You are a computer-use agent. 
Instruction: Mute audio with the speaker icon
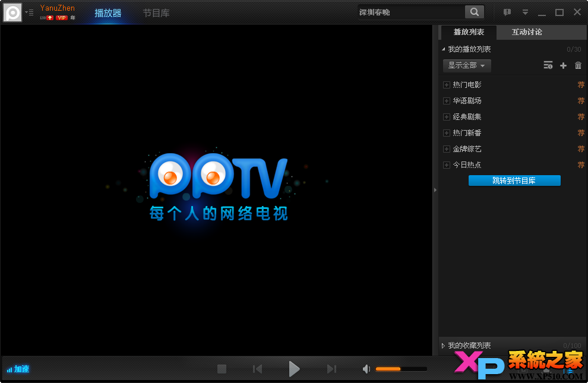tap(366, 369)
